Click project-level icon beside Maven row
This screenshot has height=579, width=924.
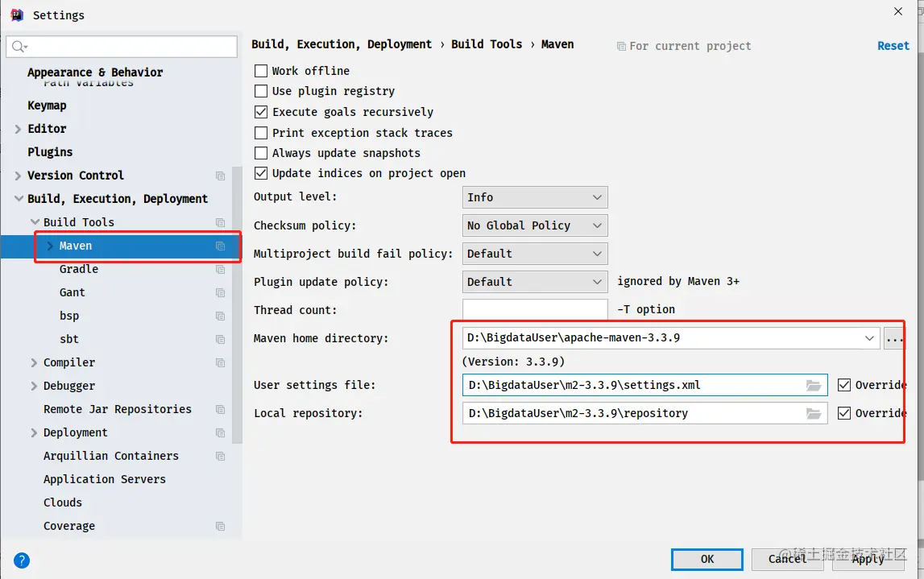pos(221,246)
